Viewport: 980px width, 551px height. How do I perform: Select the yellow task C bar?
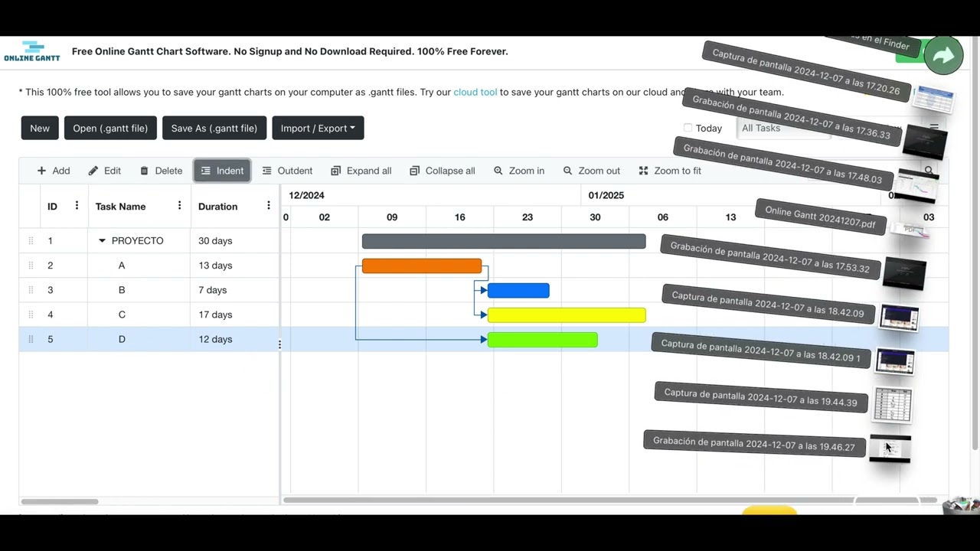pos(567,315)
